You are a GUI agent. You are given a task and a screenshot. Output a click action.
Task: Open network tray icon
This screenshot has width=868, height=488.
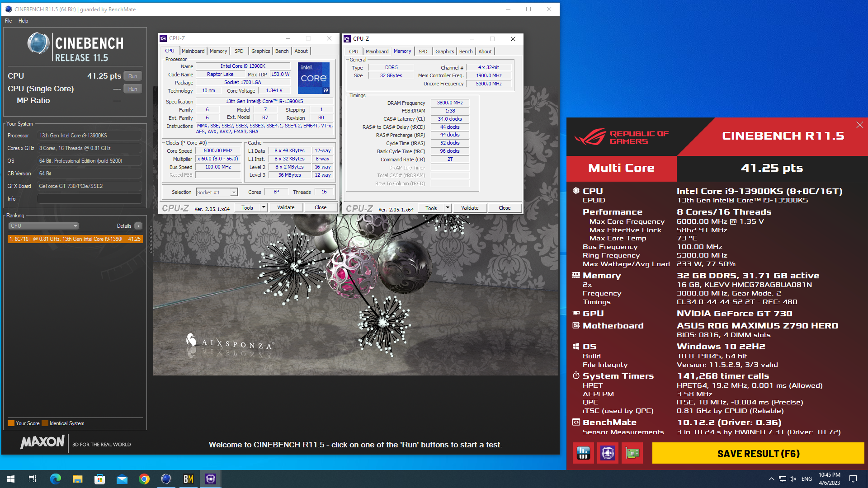point(782,479)
